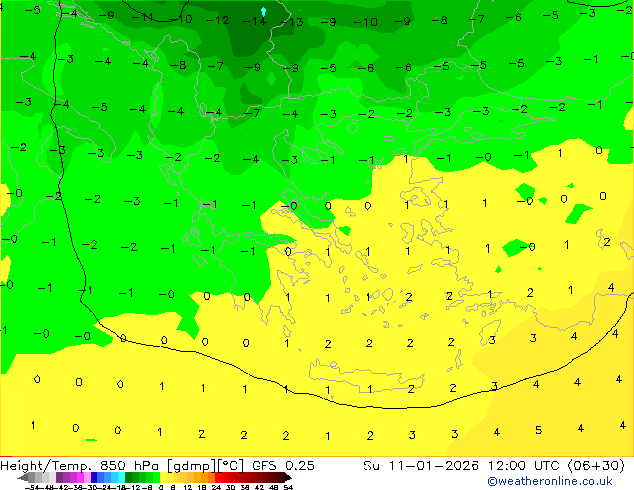Click the '-13' temperature value on the map
The image size is (634, 490).
tap(292, 22)
